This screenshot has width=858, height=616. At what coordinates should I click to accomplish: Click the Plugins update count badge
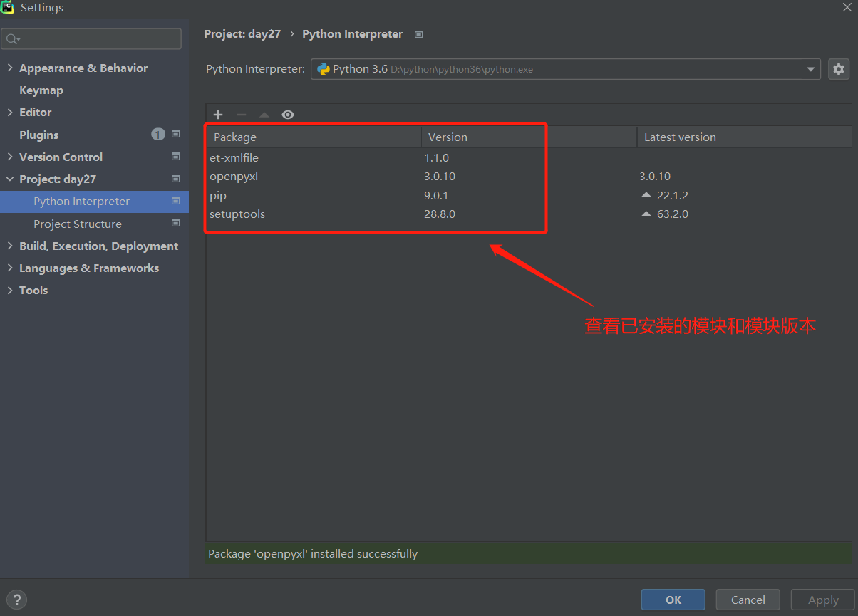tap(158, 135)
